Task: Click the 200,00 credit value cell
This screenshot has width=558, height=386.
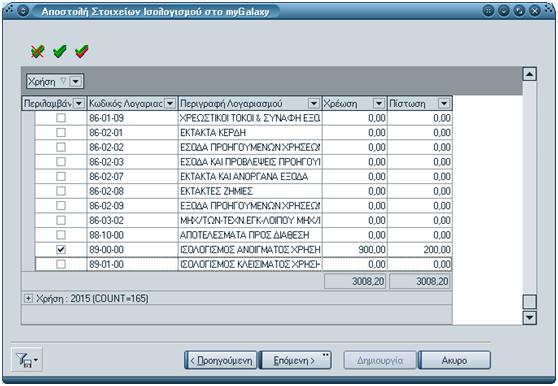Action: [420, 249]
